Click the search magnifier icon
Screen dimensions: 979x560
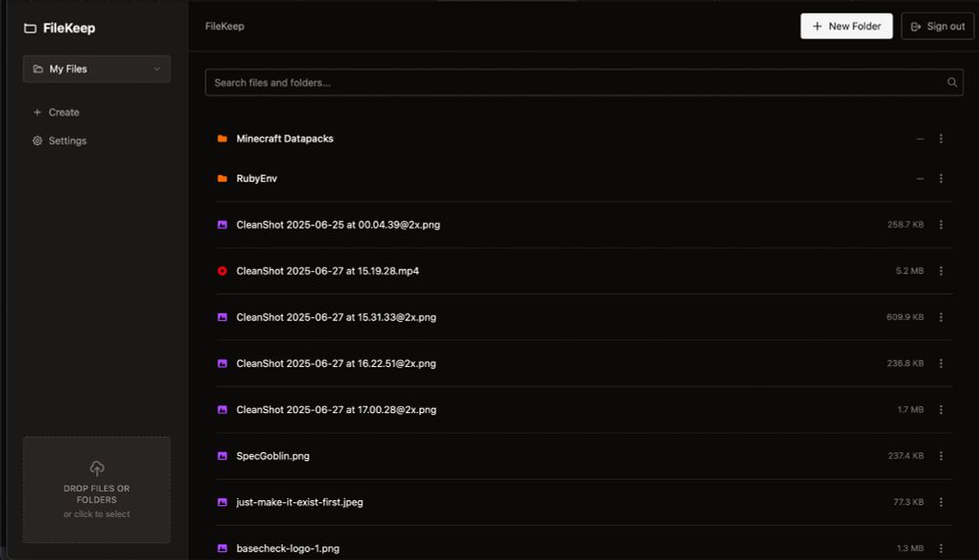click(x=952, y=82)
